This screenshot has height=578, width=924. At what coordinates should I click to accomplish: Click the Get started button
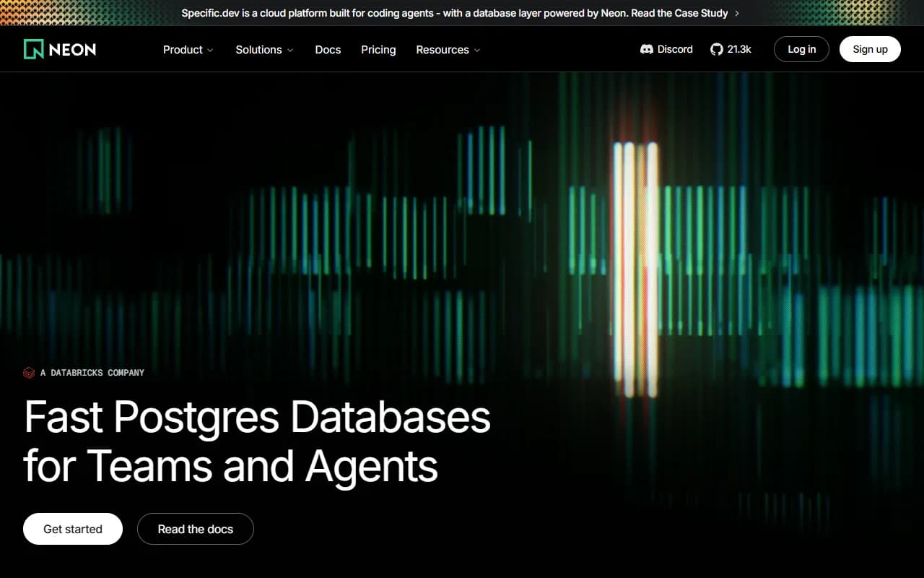73,529
